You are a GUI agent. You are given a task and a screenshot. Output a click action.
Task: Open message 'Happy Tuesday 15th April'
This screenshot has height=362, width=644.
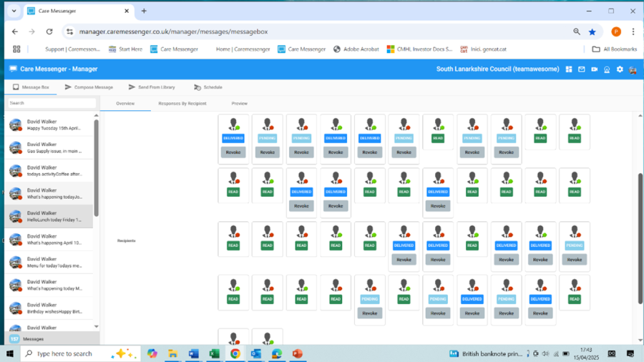[49, 124]
